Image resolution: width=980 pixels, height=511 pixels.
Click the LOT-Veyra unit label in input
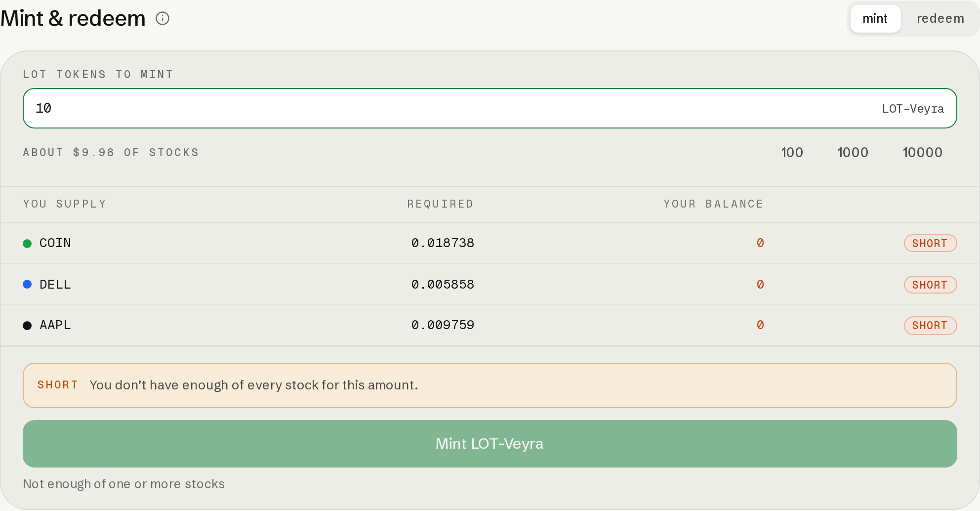pyautogui.click(x=913, y=109)
